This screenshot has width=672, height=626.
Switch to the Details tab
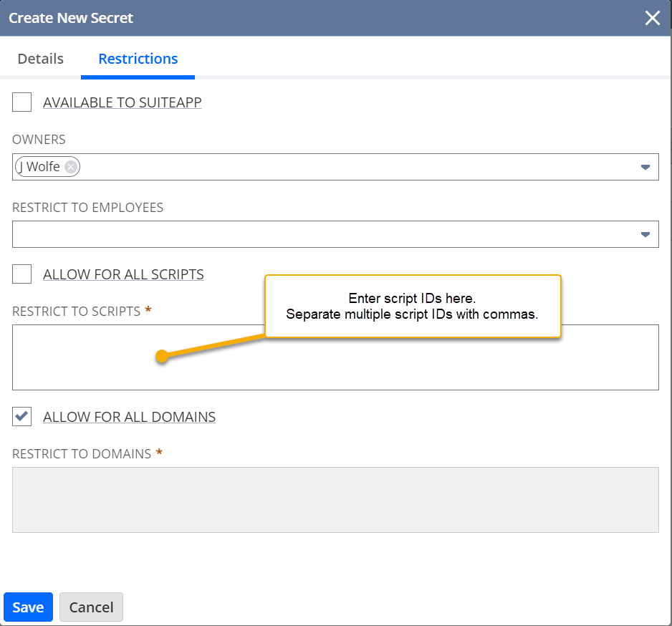click(41, 59)
